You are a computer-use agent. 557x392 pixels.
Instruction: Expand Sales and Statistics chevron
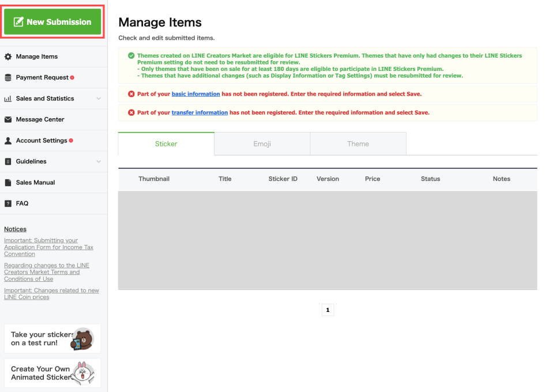[x=99, y=99]
